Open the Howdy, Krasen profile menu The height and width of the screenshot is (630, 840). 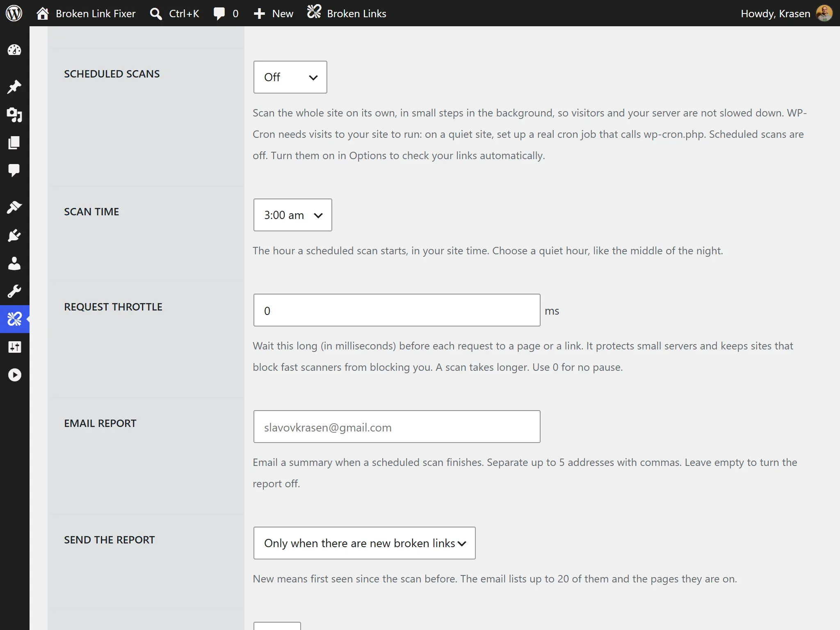click(x=786, y=13)
